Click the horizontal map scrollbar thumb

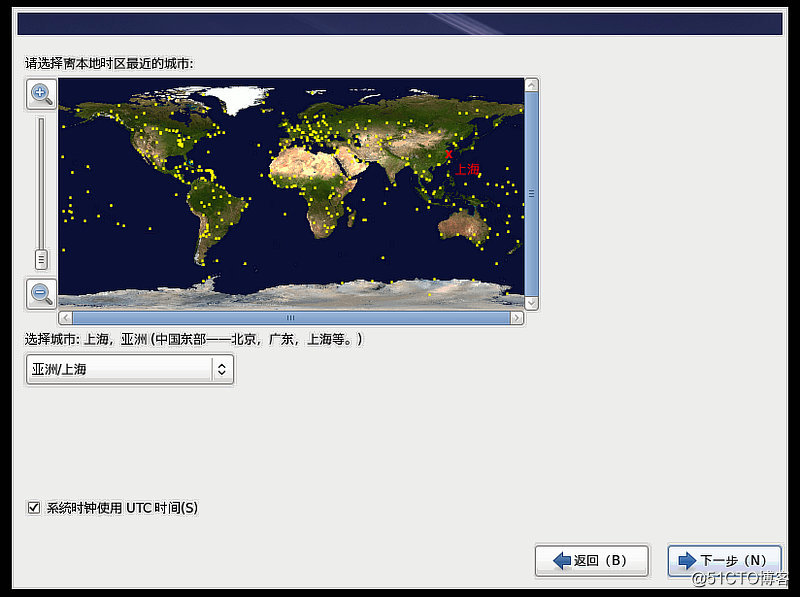tap(291, 318)
